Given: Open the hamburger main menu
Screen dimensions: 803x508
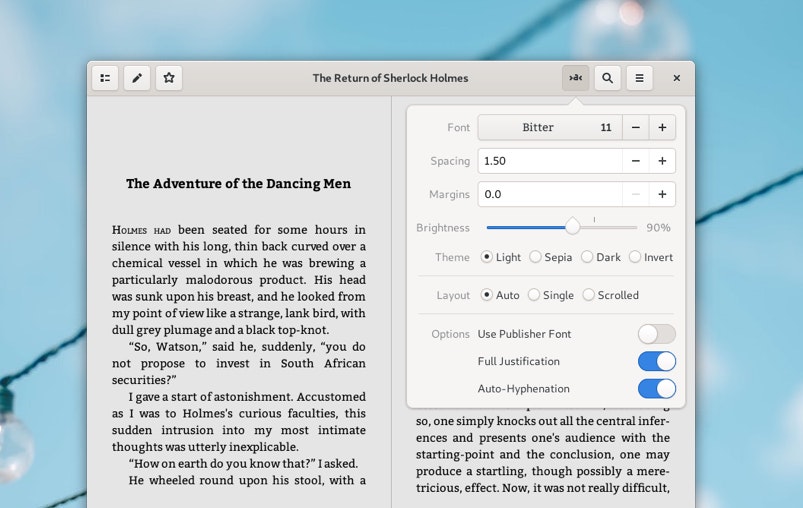Looking at the screenshot, I should 640,78.
